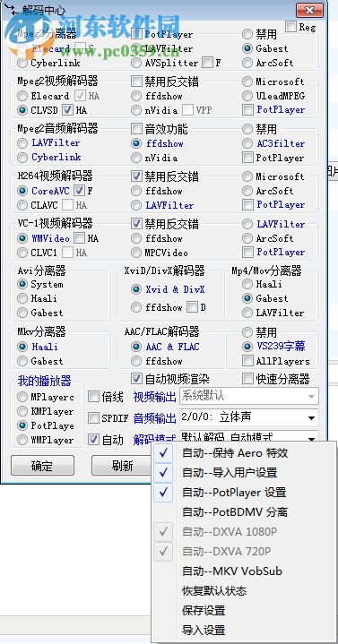This screenshot has height=644, width=338.
Task: Select AVSplitter radio option
Action: (x=136, y=63)
